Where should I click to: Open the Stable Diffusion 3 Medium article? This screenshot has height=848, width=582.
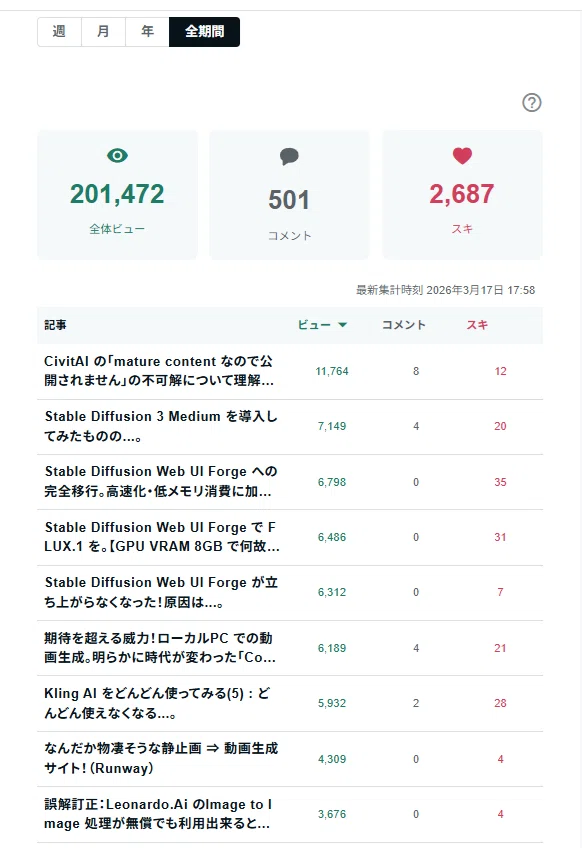pos(161,426)
